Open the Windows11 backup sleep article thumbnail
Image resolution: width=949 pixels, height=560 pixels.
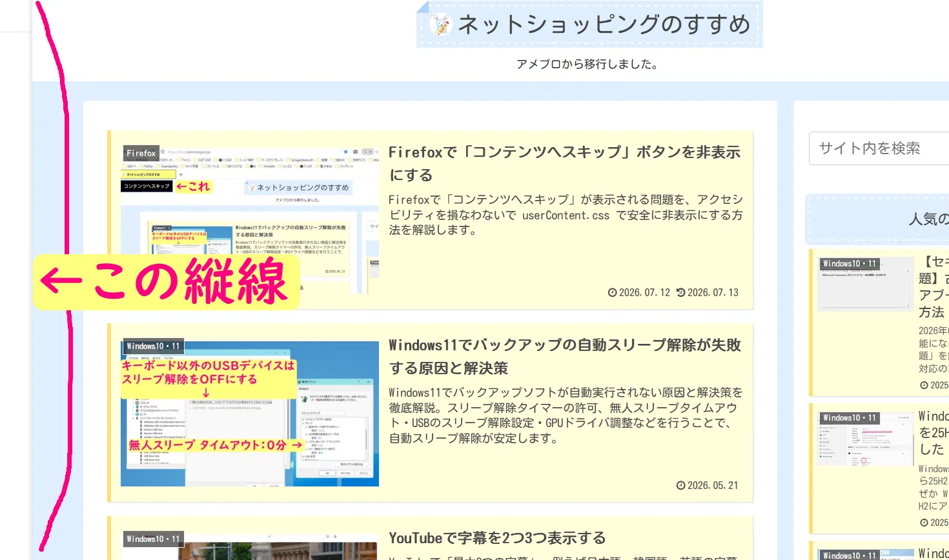pyautogui.click(x=250, y=414)
